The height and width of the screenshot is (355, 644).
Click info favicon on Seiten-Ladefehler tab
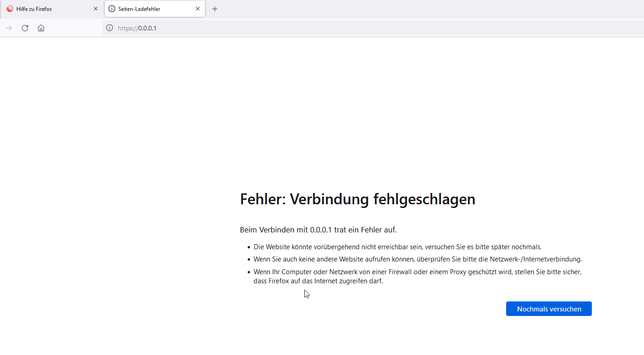coord(112,9)
